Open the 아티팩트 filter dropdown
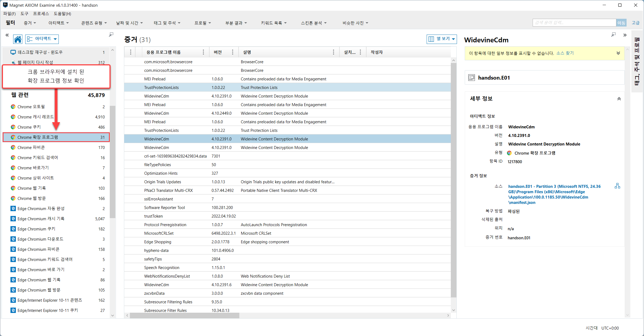Screen dimensions: 644x336 (58, 23)
